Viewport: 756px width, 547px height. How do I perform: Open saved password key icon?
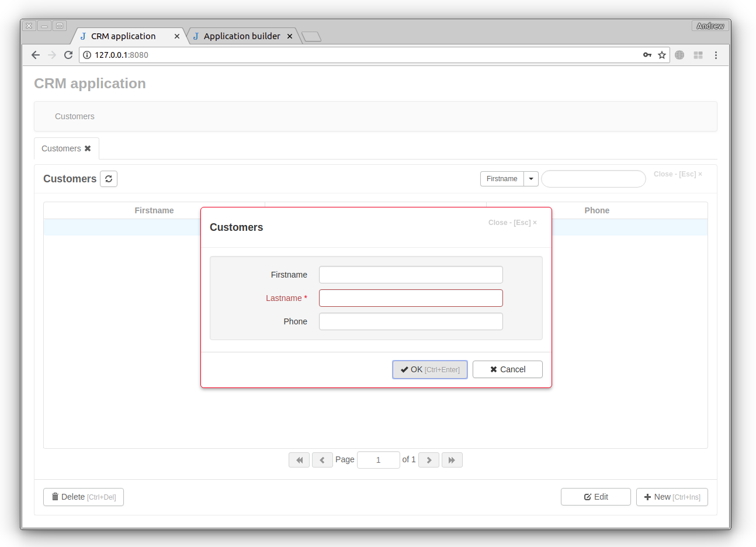click(x=647, y=55)
